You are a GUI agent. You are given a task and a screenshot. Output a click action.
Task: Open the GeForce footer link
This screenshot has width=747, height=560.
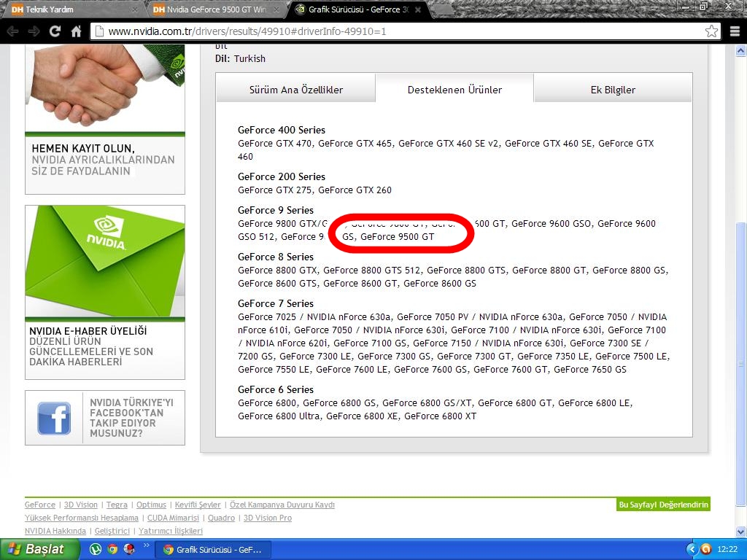coord(40,505)
